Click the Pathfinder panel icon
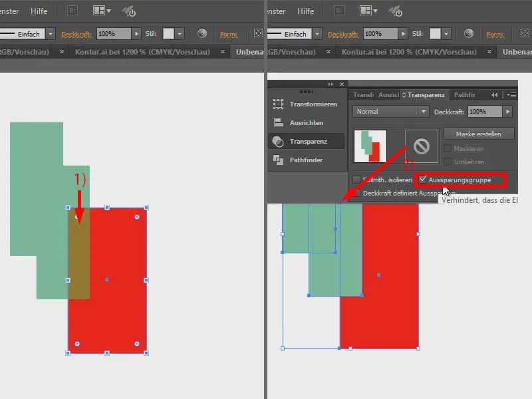 click(278, 160)
